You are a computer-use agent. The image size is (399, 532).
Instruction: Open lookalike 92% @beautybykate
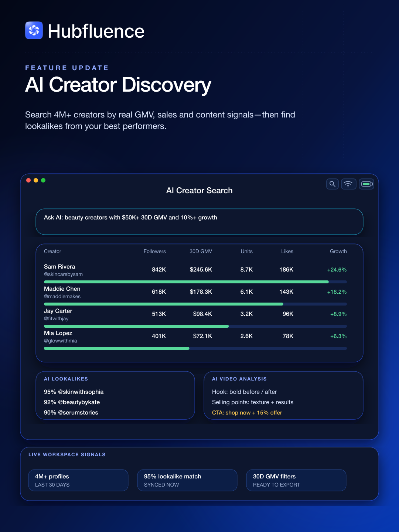tap(72, 402)
